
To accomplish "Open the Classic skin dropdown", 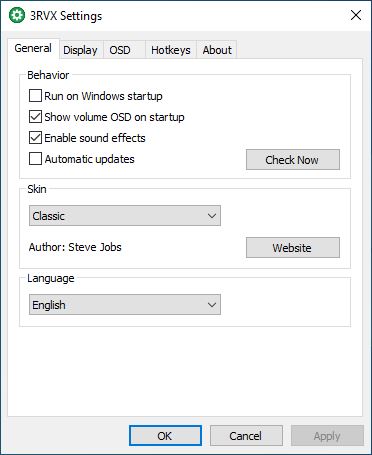I will tap(125, 216).
